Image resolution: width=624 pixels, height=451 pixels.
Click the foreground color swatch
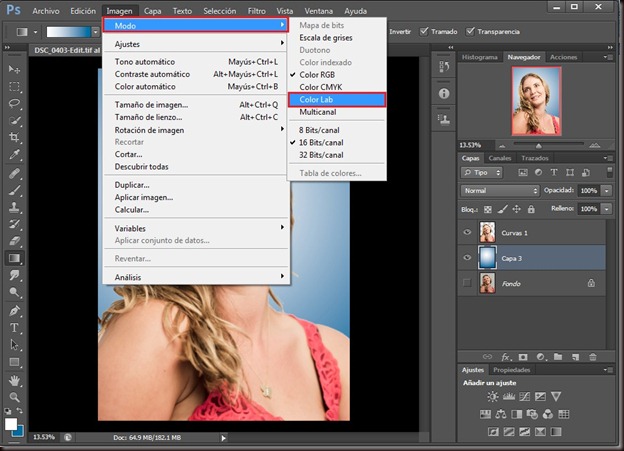click(x=11, y=424)
